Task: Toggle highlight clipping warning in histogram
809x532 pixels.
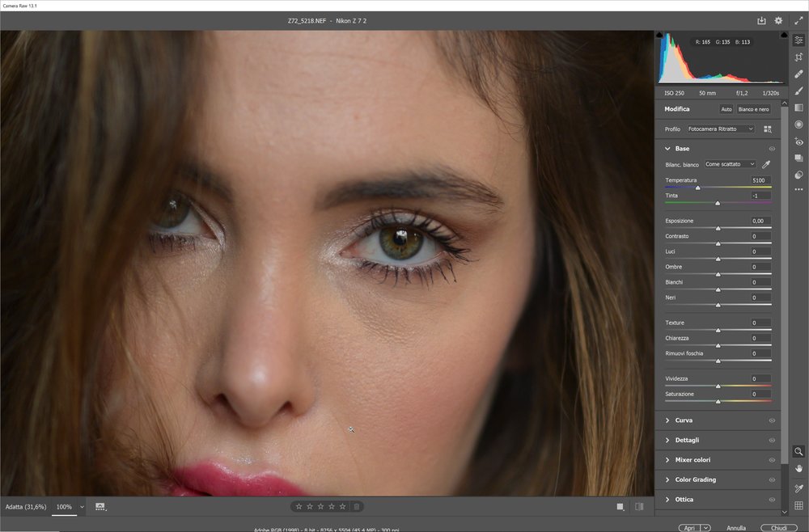Action: tap(784, 35)
